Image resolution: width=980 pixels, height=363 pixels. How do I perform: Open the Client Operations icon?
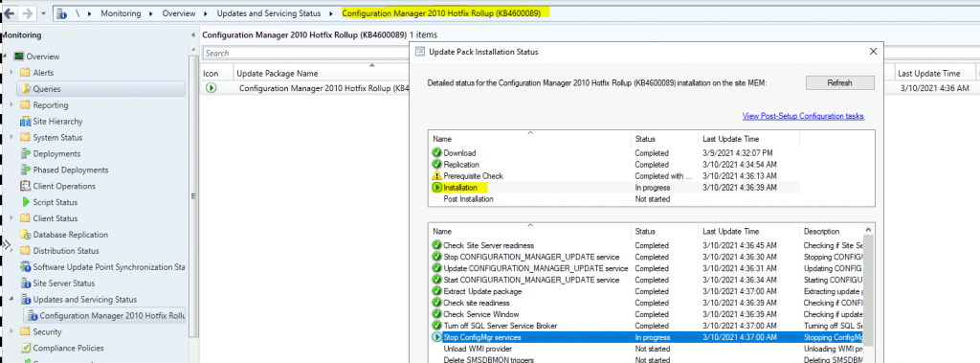pos(25,186)
